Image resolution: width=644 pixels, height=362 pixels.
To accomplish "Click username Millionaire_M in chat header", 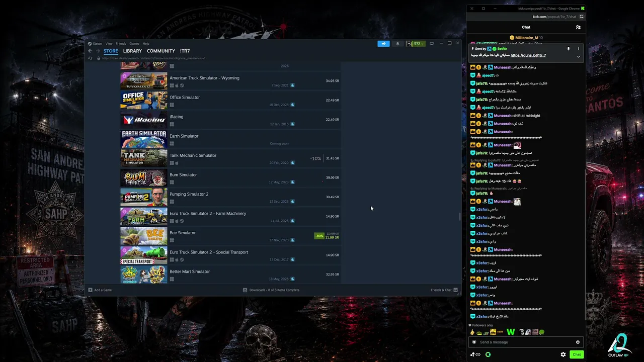I will (x=526, y=38).
